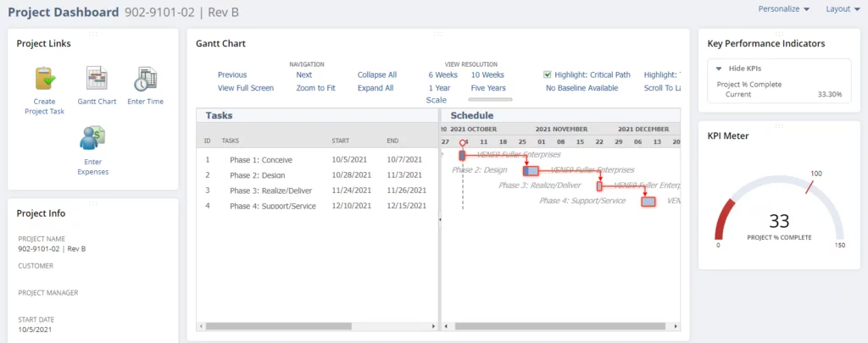
Task: Click the Schedule scrollbar right arrow
Action: click(676, 326)
